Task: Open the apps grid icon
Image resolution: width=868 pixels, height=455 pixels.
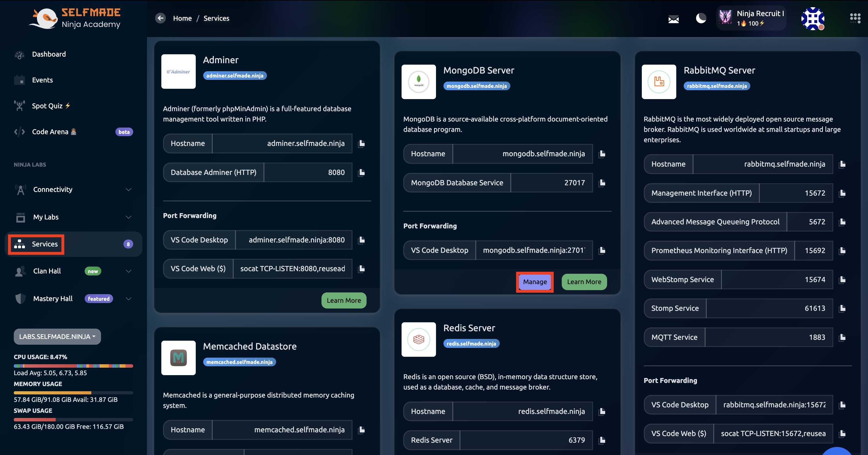Action: [x=855, y=18]
